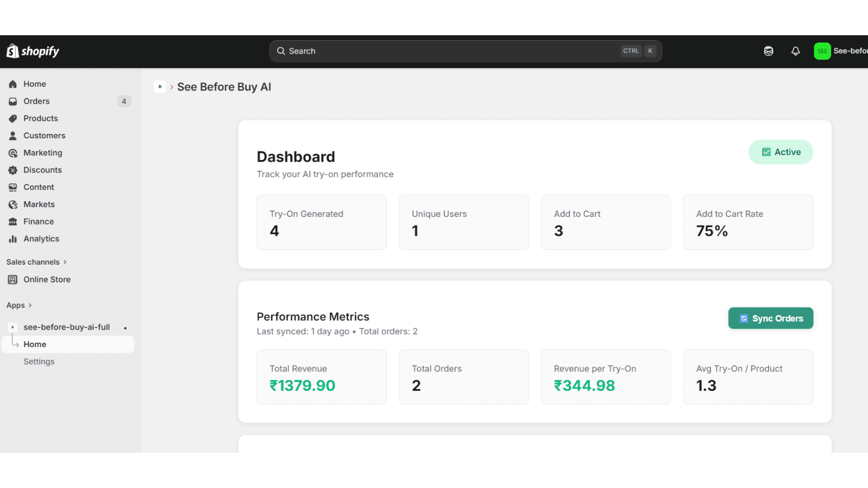
Task: Click the app icon in breadcrumb
Action: (x=160, y=87)
